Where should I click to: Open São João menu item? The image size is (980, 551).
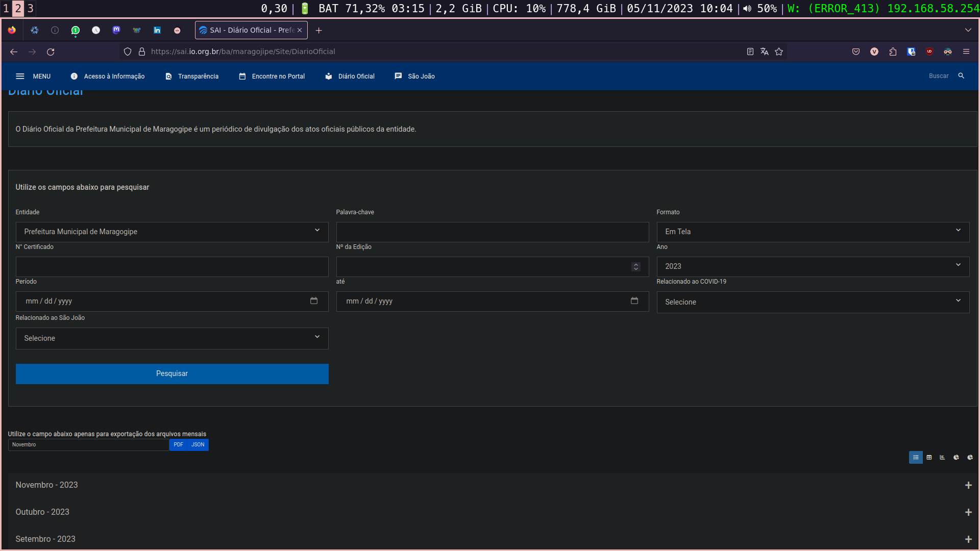(414, 76)
